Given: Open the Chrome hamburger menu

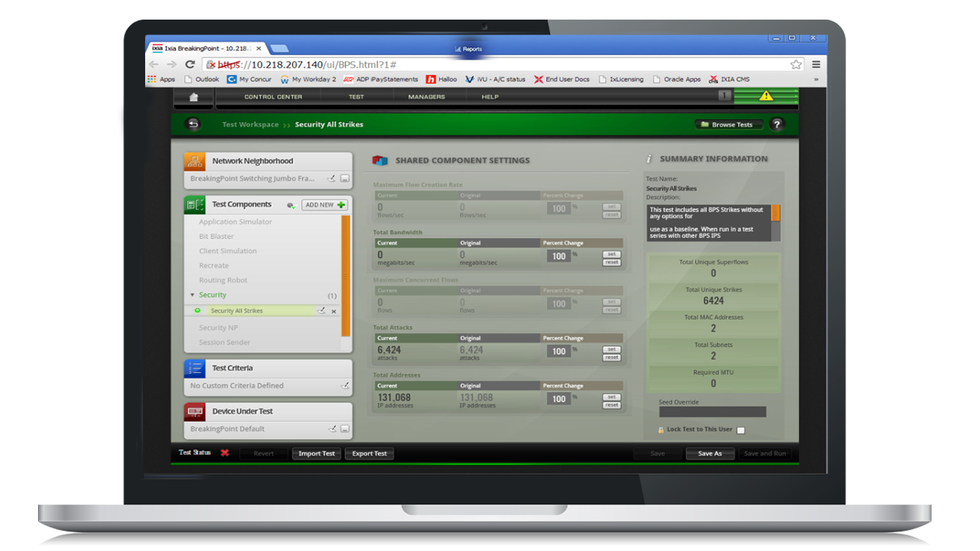Looking at the screenshot, I should pyautogui.click(x=816, y=64).
